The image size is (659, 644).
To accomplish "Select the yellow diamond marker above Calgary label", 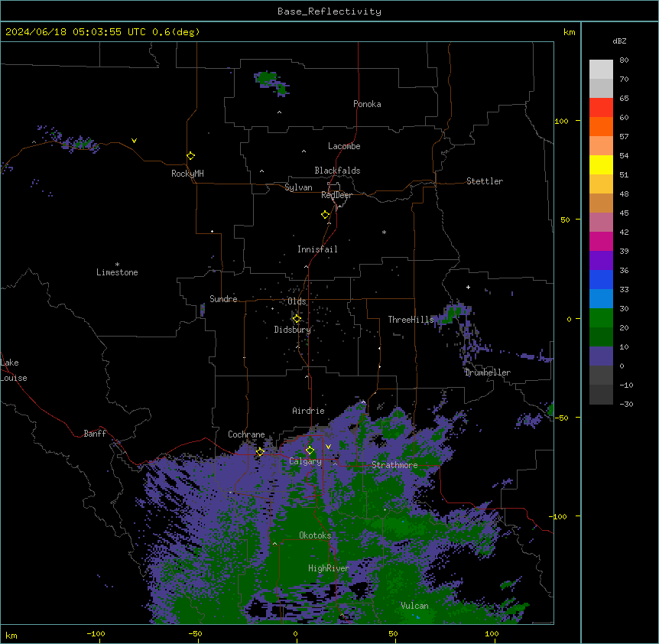I will click(310, 450).
